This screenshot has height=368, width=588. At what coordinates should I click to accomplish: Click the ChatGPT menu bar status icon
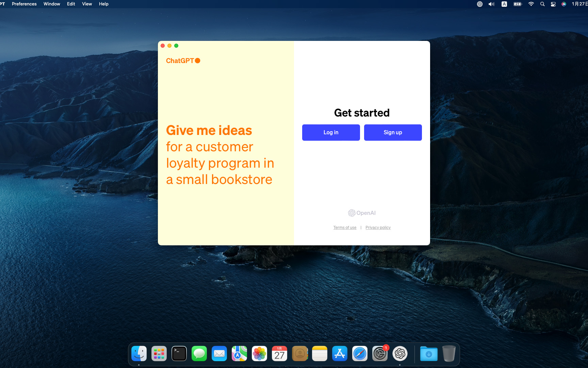click(x=480, y=4)
